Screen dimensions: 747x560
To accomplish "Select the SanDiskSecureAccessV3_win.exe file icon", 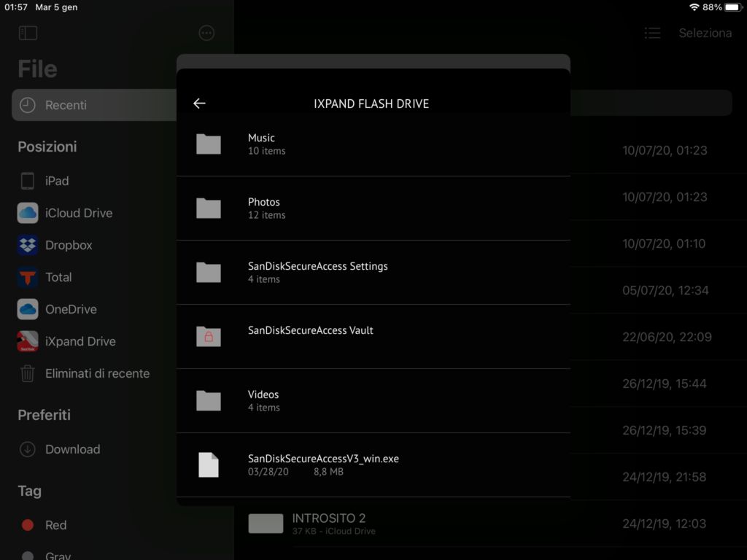I will click(x=209, y=464).
